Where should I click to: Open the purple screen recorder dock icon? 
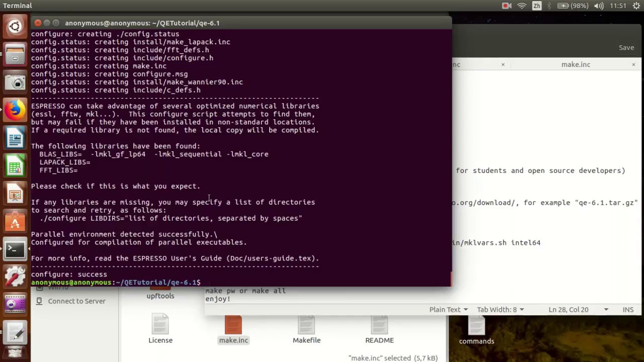coord(15,305)
